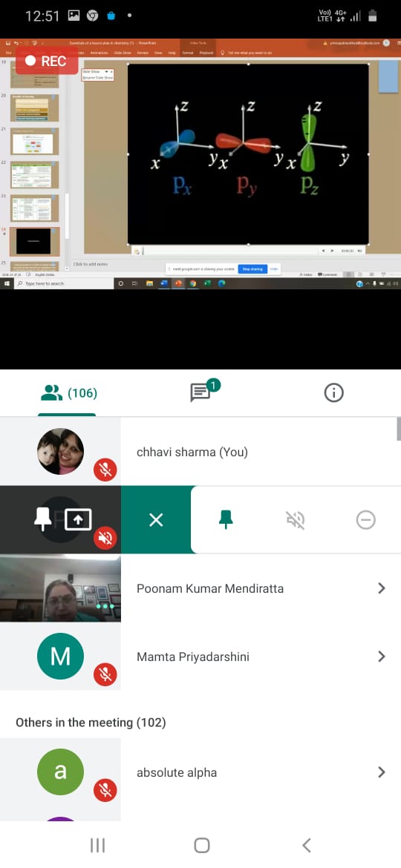401x868 pixels.
Task: Expand options for Mamta Priyadarshini
Action: pyautogui.click(x=381, y=657)
